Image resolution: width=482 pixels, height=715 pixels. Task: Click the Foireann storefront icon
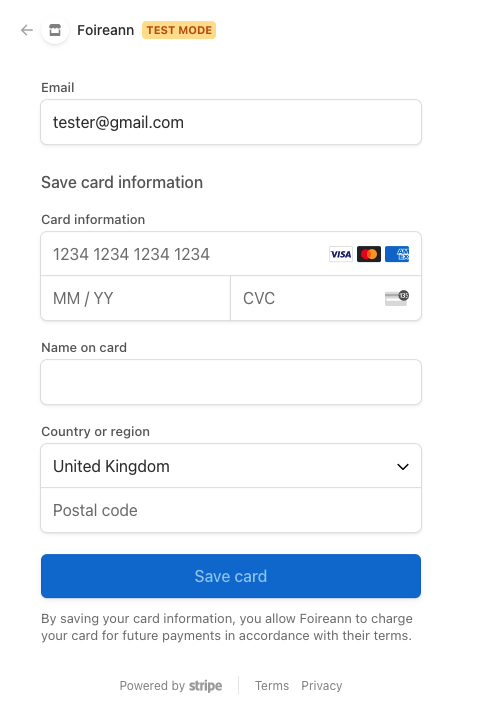pyautogui.click(x=55, y=30)
